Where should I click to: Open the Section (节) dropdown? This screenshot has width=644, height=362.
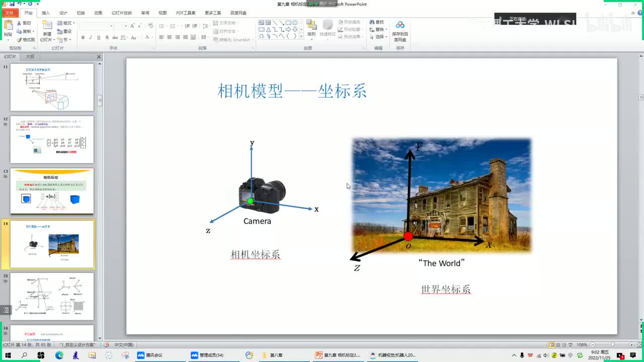point(64,40)
